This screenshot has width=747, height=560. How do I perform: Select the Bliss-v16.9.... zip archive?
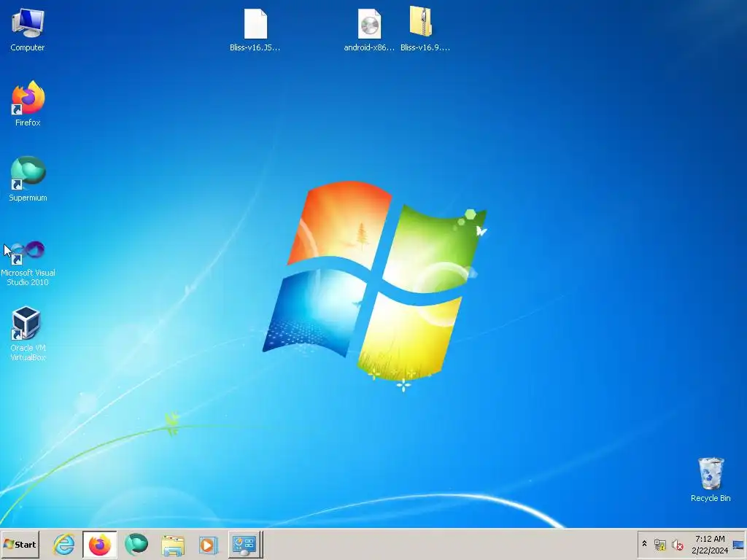coord(425,28)
